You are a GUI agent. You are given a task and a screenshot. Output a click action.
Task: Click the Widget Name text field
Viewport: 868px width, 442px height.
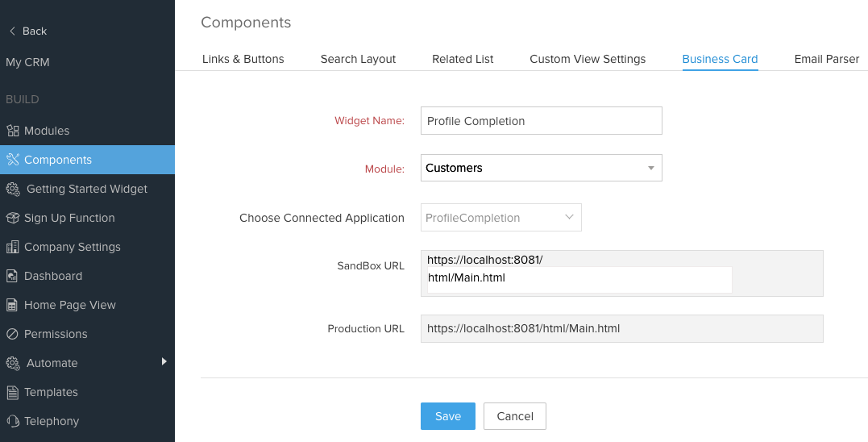coord(541,121)
